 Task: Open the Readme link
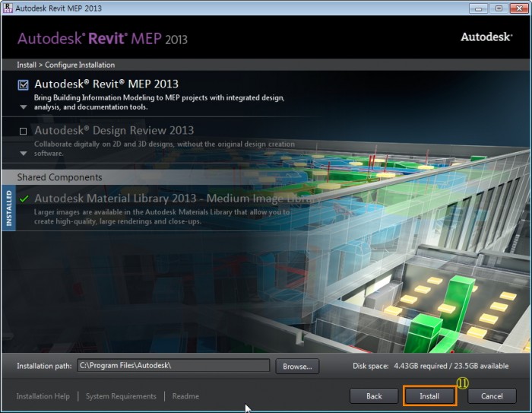click(185, 396)
